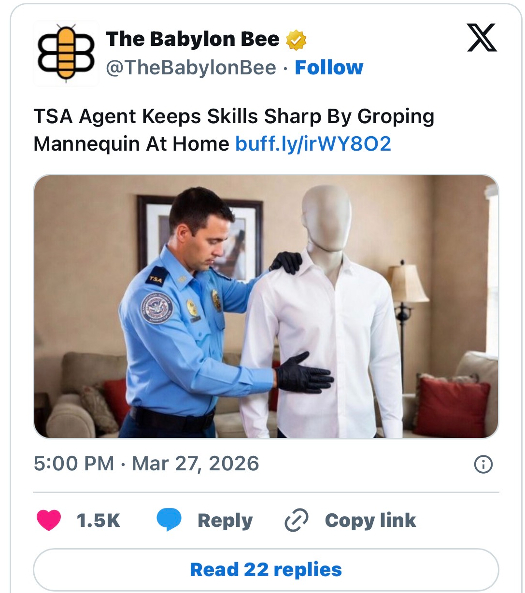525x593 pixels.
Task: Open the TSA agent mannequin image
Action: pyautogui.click(x=266, y=306)
